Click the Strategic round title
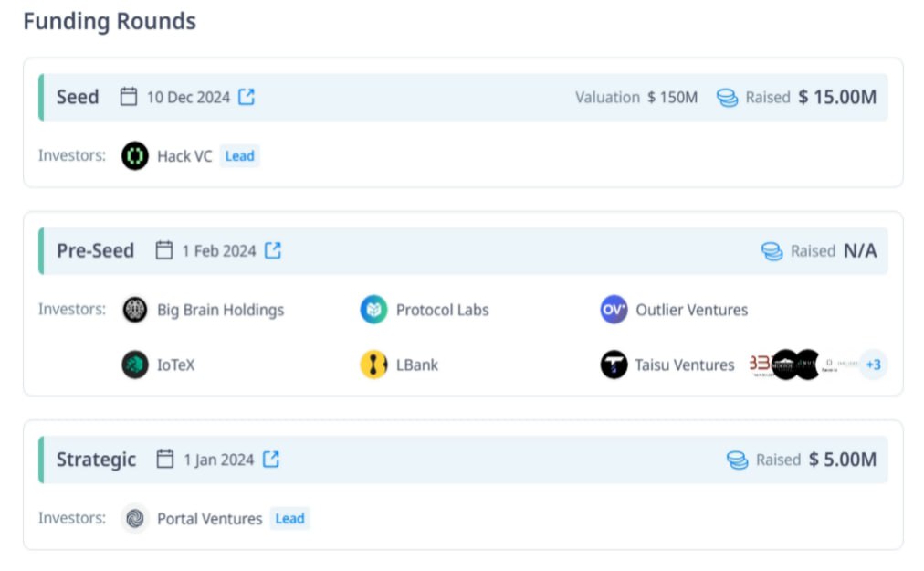Viewport: 924px width, 571px height. coord(96,460)
